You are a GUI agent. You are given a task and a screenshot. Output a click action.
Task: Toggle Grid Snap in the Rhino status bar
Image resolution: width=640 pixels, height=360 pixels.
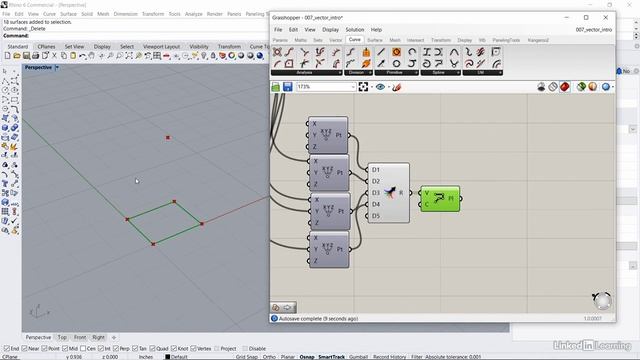[247, 357]
